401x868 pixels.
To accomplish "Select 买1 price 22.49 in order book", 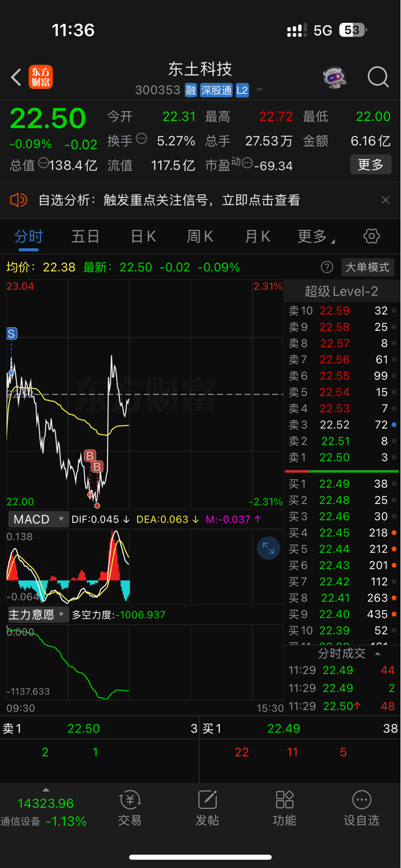I will point(342,484).
